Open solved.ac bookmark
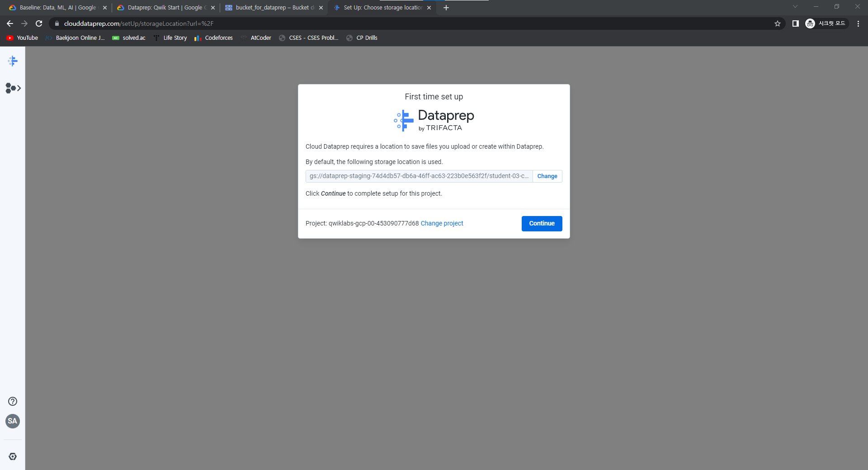 129,38
